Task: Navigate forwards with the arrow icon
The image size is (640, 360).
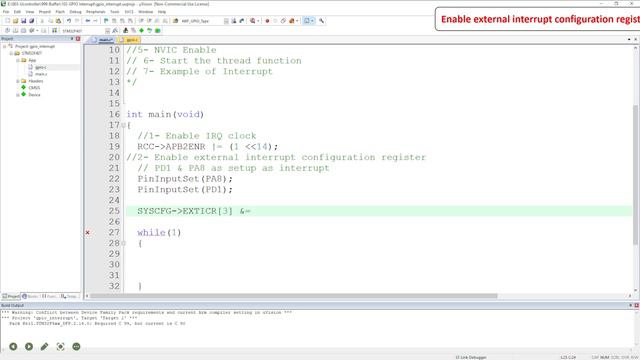Action: (95, 21)
